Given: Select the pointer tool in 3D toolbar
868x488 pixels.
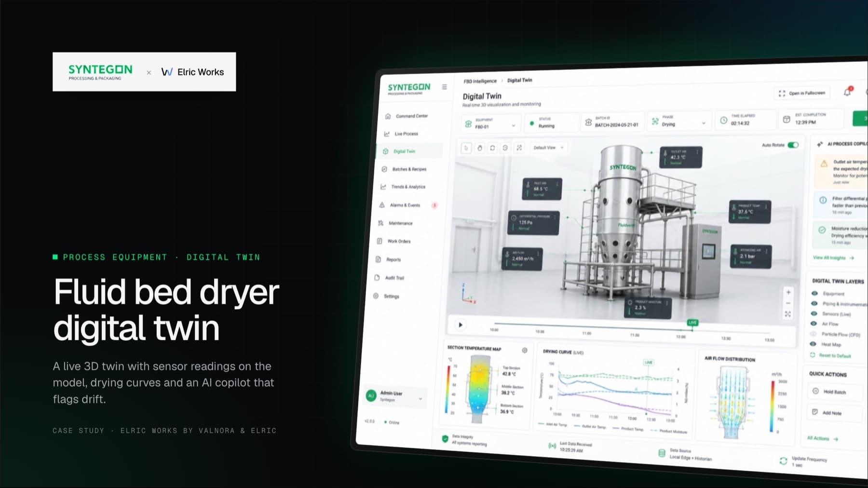Looking at the screenshot, I should 466,148.
